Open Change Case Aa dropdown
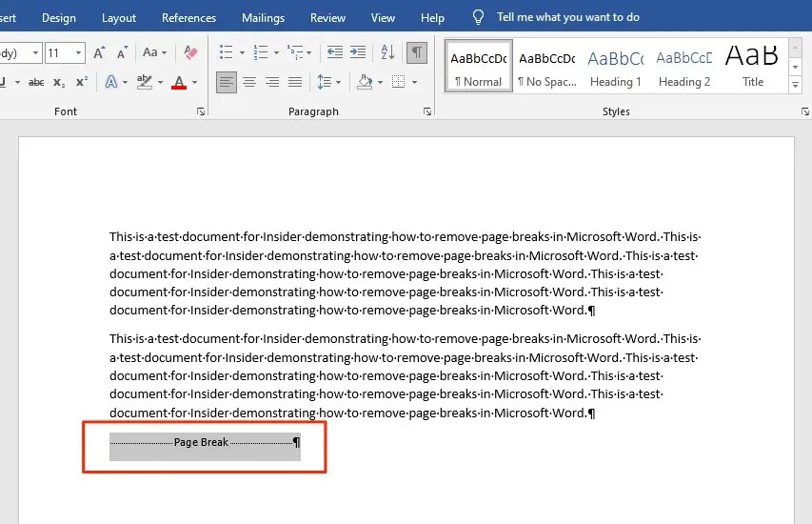Screen dimensions: 812x524 (x=154, y=52)
